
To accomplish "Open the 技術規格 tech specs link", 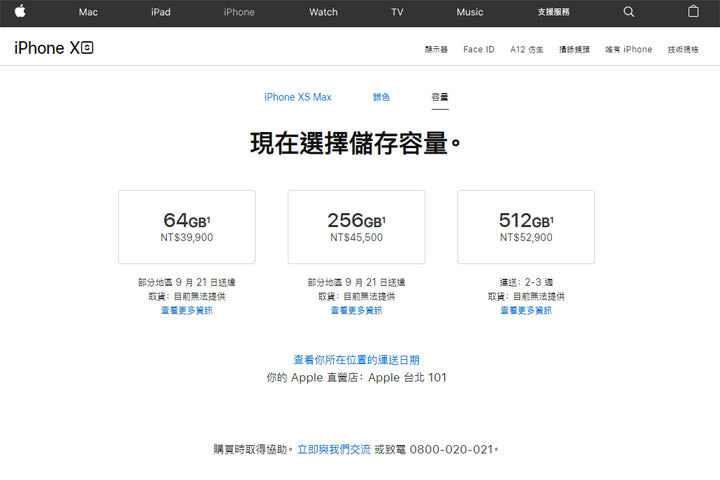I will coord(683,50).
